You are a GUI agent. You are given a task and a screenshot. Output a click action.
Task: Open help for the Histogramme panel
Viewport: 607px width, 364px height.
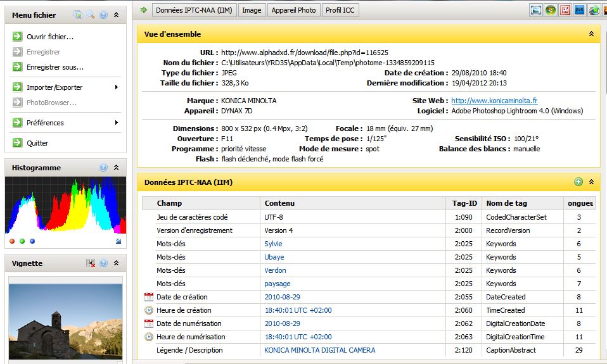103,168
